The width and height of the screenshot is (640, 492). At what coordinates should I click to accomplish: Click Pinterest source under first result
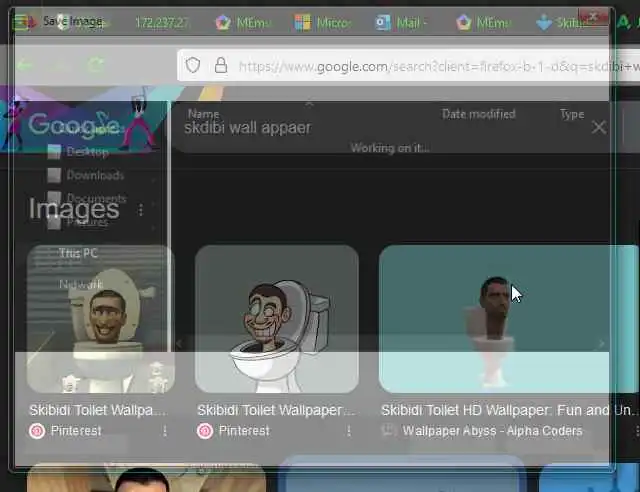[76, 431]
